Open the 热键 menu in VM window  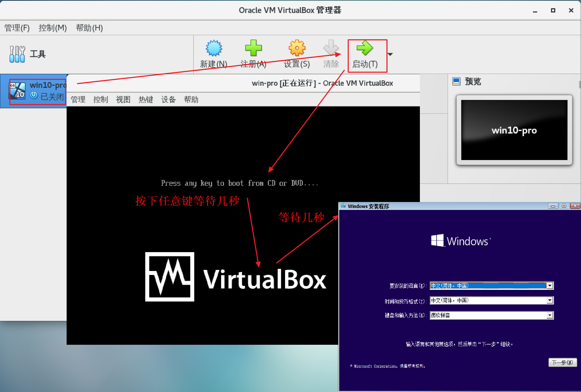(146, 100)
